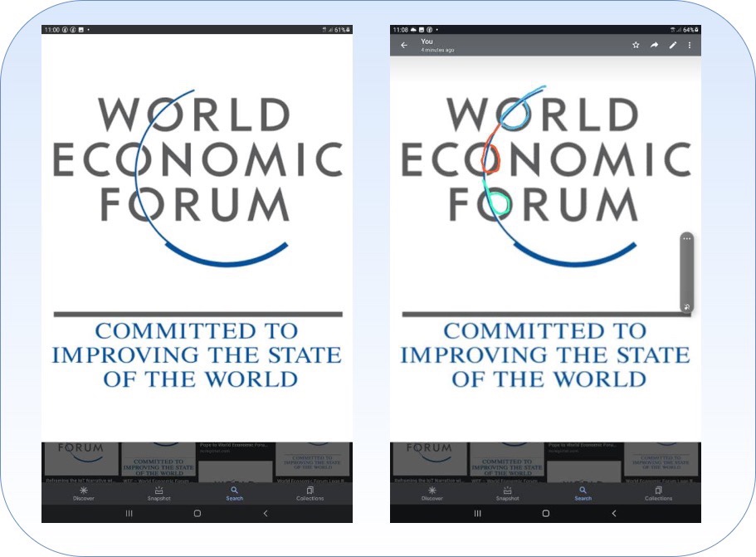Open recent apps on left screen
Screen dimensions: 756x557
129,514
